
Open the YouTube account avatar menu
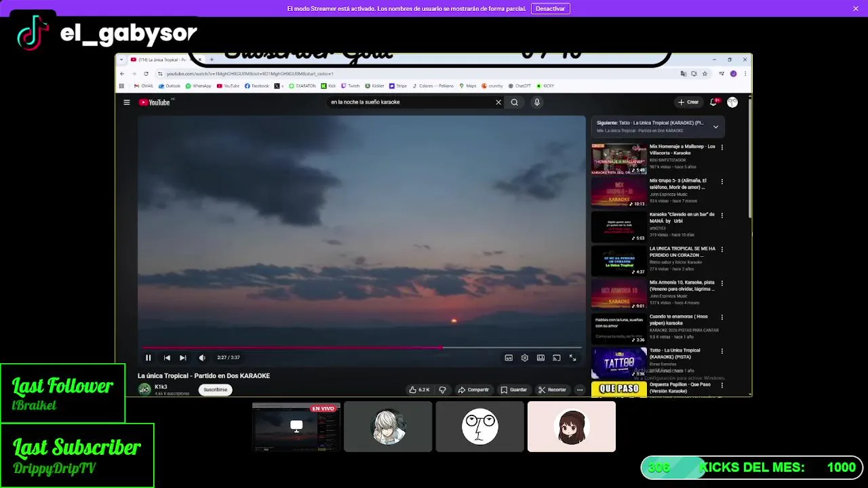click(732, 102)
